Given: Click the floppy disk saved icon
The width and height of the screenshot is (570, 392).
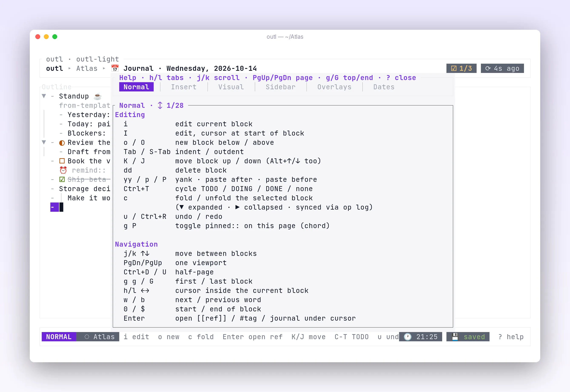Looking at the screenshot, I should click(455, 337).
